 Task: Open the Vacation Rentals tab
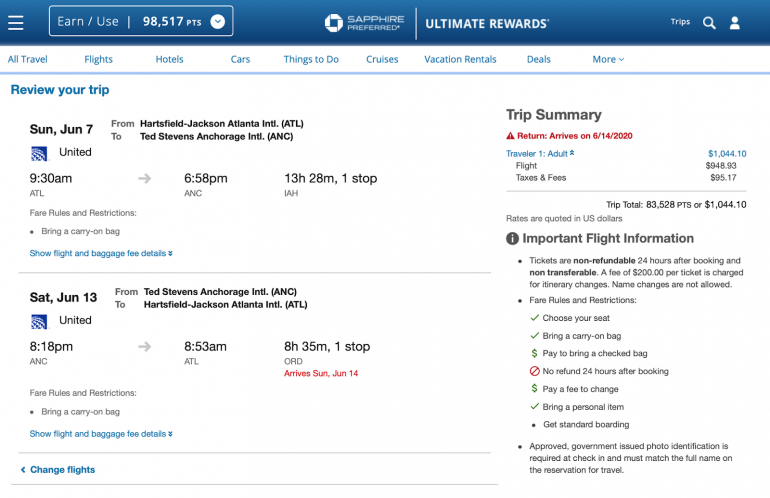[x=460, y=59]
